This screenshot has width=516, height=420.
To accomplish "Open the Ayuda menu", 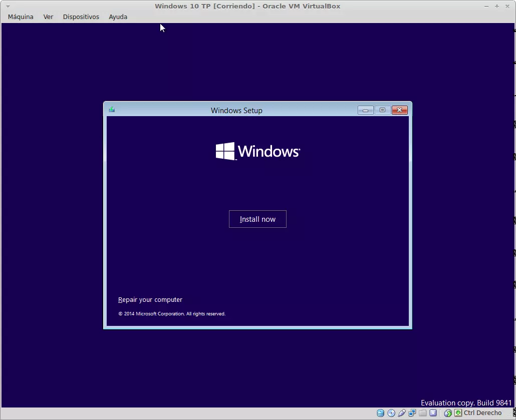I will [x=118, y=17].
